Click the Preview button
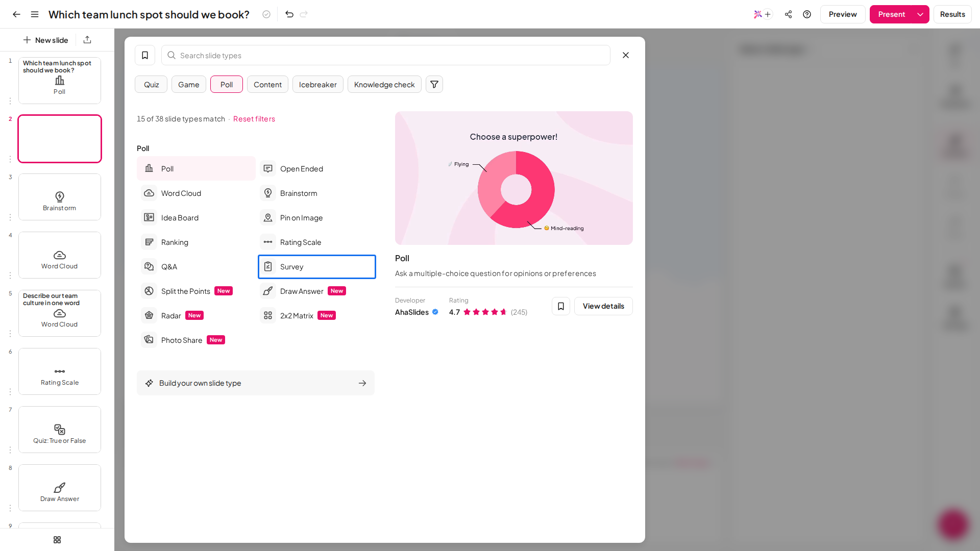Viewport: 980px width, 551px height. tap(843, 14)
